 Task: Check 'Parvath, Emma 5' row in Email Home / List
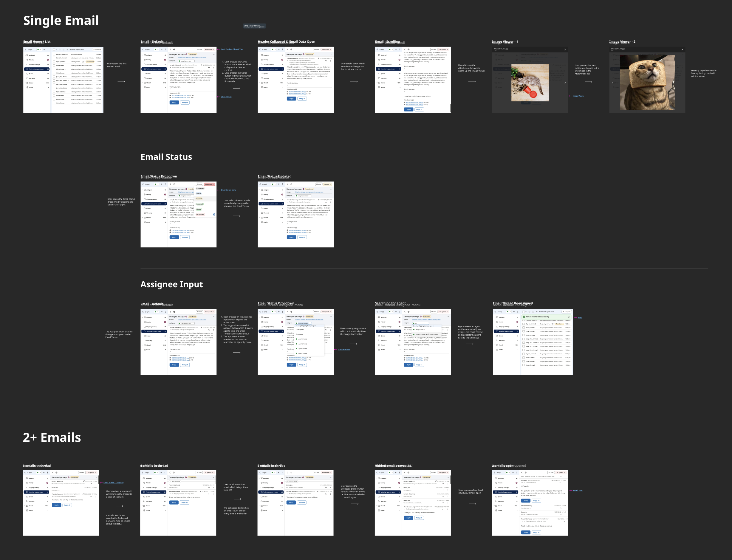tap(54, 58)
